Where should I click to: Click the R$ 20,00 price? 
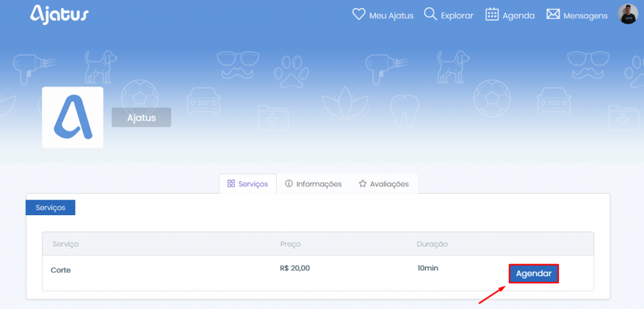(295, 268)
